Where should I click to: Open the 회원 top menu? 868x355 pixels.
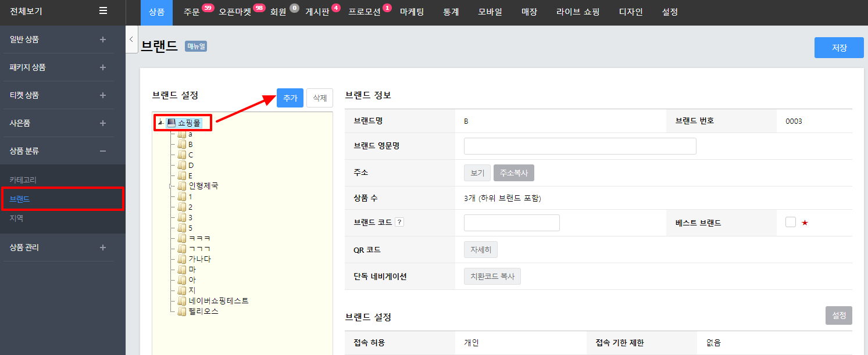[x=278, y=12]
